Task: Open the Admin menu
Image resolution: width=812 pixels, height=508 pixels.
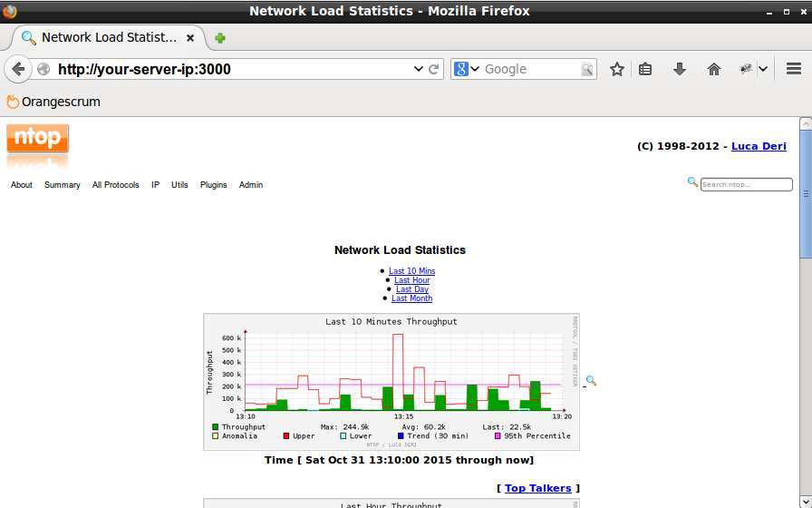Action: pyautogui.click(x=251, y=185)
